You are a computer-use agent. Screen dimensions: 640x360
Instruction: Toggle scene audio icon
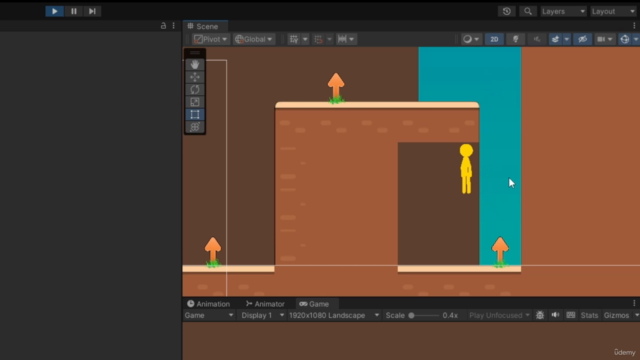click(537, 39)
